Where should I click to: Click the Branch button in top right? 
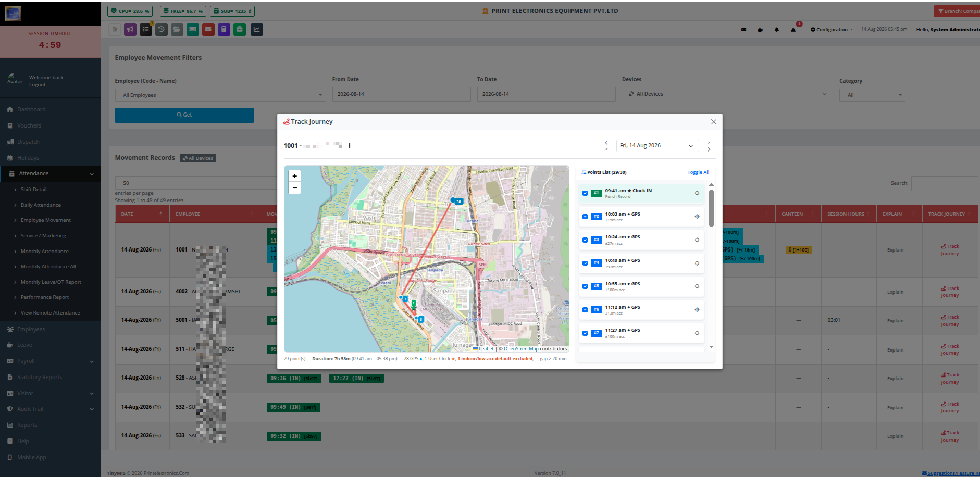[958, 11]
